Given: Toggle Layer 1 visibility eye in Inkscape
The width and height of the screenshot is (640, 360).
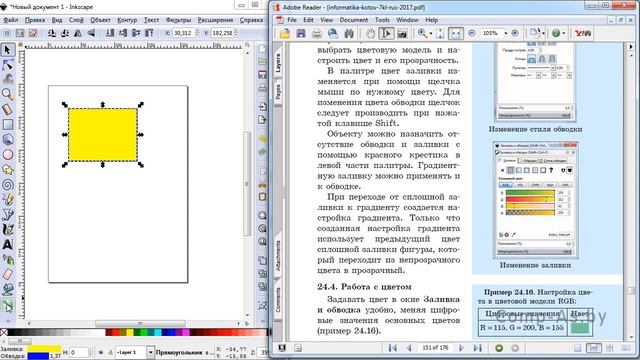Looking at the screenshot, I should point(101,352).
